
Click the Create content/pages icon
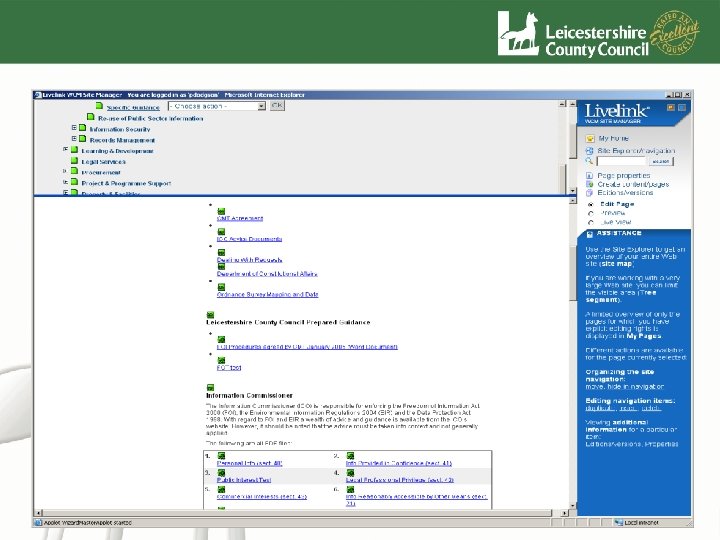590,184
